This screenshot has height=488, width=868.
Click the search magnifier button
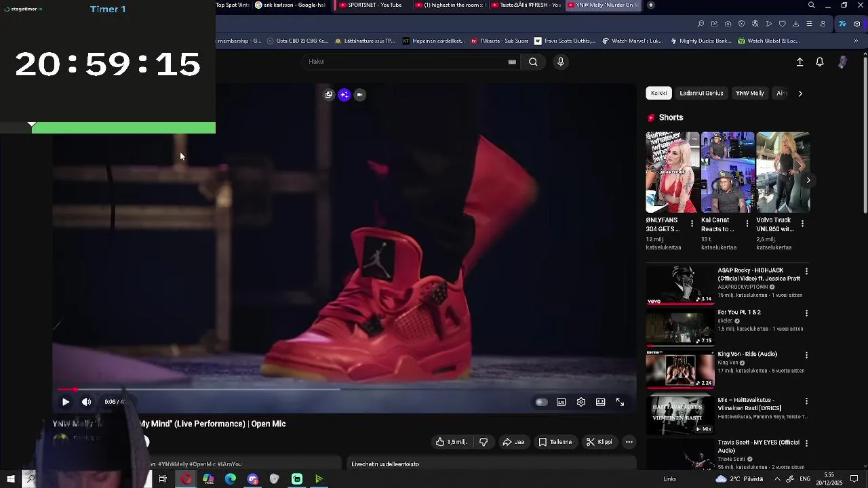533,62
